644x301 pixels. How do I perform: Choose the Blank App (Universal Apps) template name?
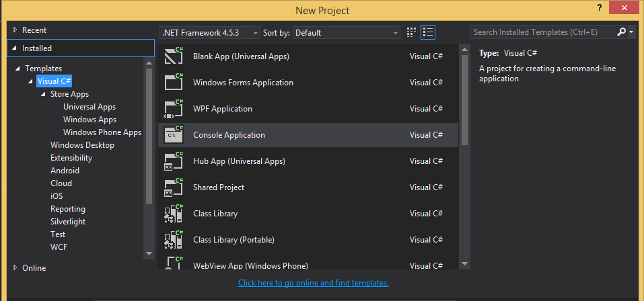click(241, 56)
